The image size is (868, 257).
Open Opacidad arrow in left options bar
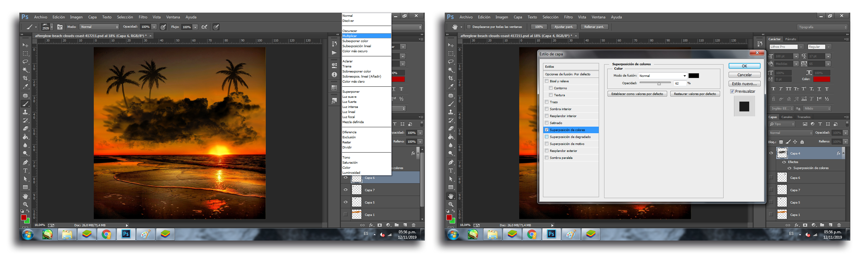[154, 27]
